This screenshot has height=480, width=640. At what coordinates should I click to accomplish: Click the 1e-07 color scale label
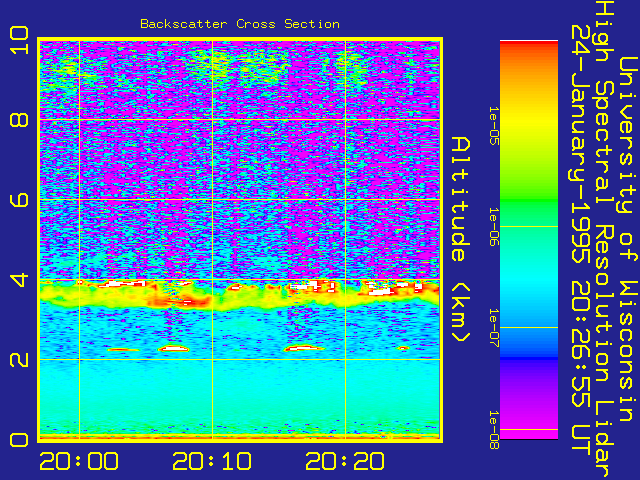494,327
